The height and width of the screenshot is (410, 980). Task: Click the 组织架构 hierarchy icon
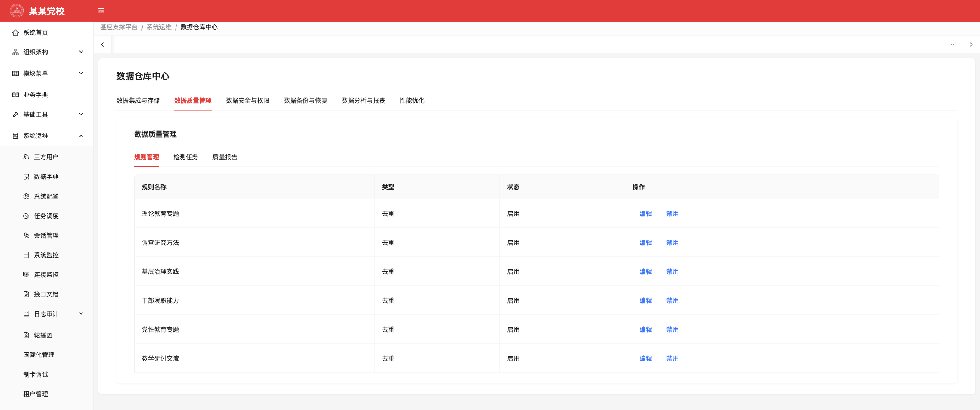pos(16,52)
